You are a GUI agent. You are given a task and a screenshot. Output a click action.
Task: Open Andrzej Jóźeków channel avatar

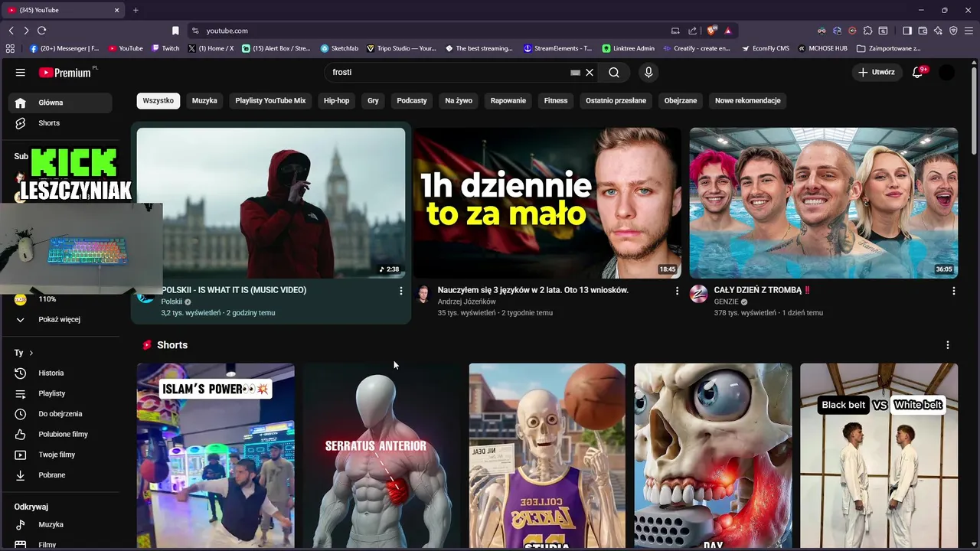point(423,295)
